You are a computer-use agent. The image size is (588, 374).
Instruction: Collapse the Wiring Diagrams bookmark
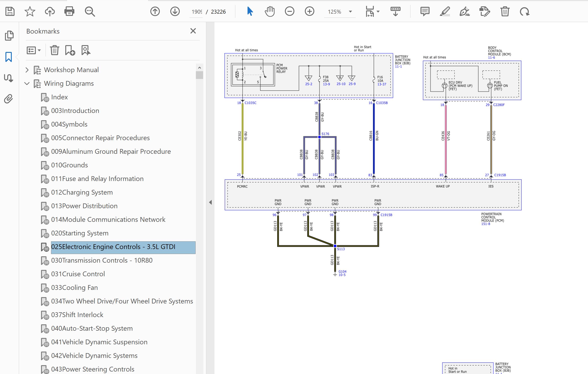tap(27, 83)
